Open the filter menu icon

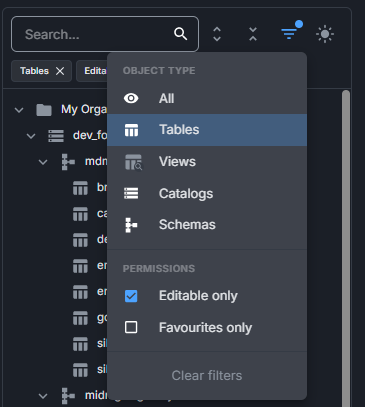coord(289,33)
